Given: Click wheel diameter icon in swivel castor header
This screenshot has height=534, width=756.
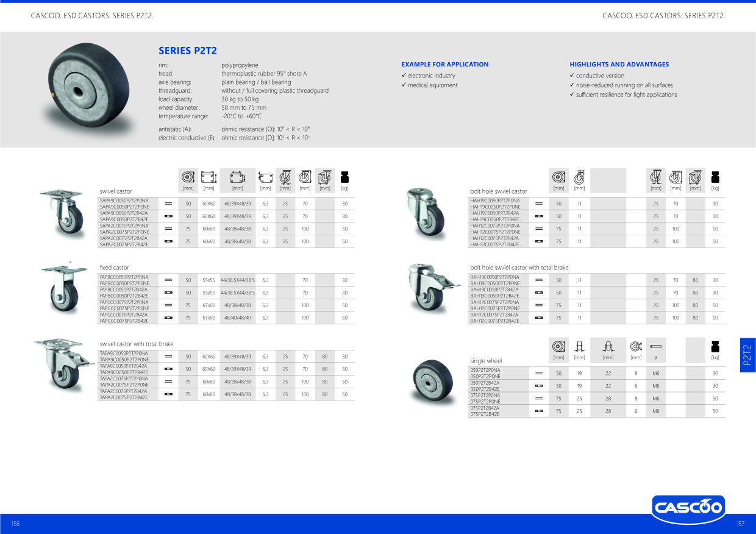Looking at the screenshot, I should [188, 177].
